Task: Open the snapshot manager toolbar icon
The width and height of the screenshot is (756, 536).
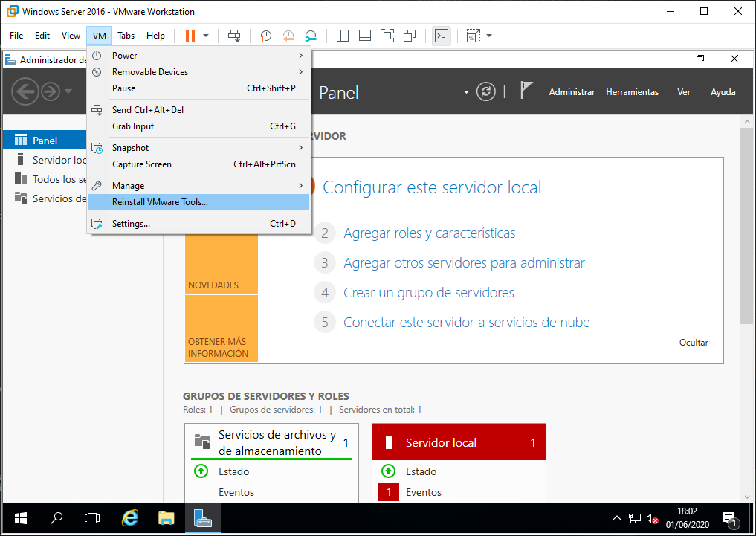Action: point(311,36)
